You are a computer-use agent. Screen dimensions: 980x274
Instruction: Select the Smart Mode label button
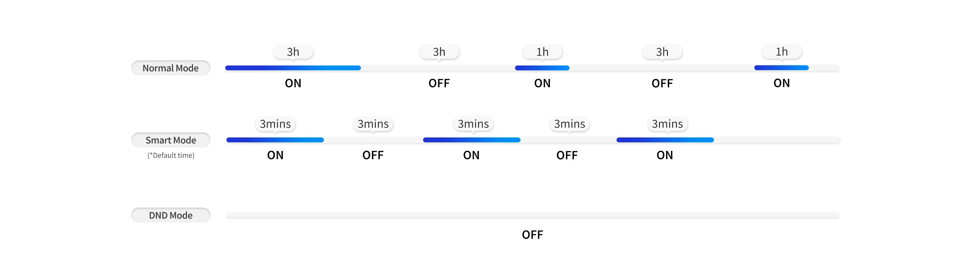pos(171,140)
